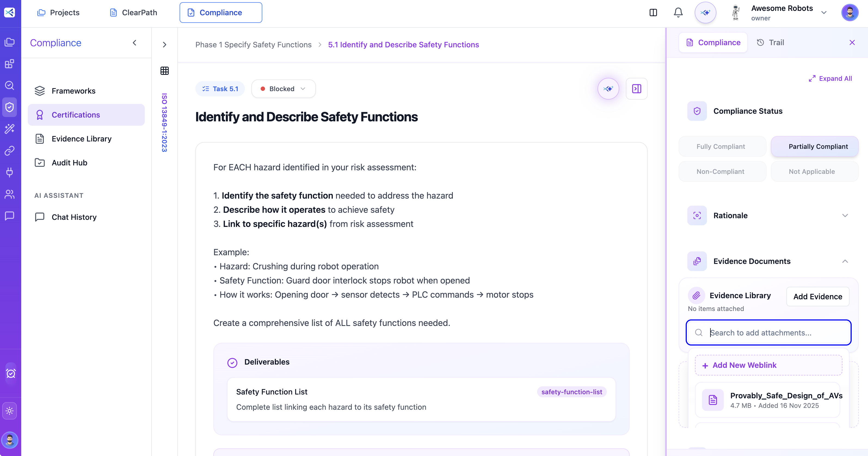868x456 pixels.
Task: Click the chat bubble icon in sidebar
Action: click(10, 216)
